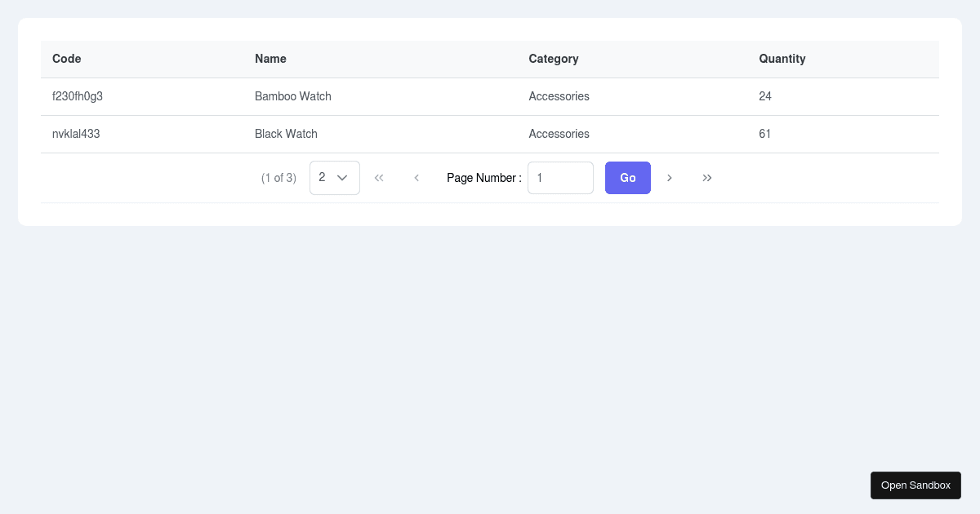980x514 pixels.
Task: Click the chevron on rows-per-page selector
Action: click(x=342, y=177)
